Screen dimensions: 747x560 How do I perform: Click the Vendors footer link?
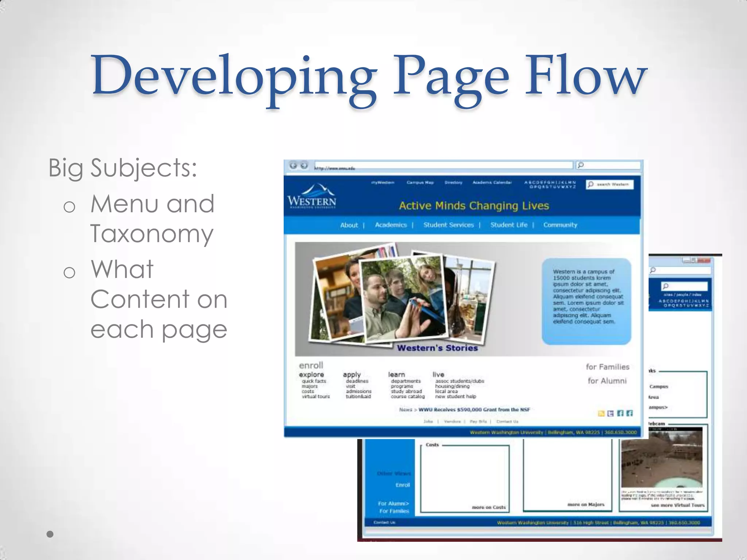tap(452, 421)
